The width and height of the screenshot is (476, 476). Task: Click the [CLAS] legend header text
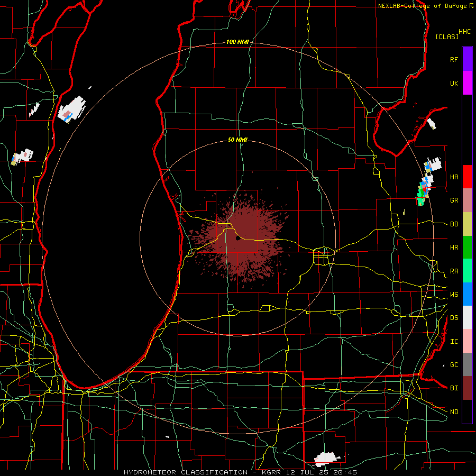(x=447, y=36)
